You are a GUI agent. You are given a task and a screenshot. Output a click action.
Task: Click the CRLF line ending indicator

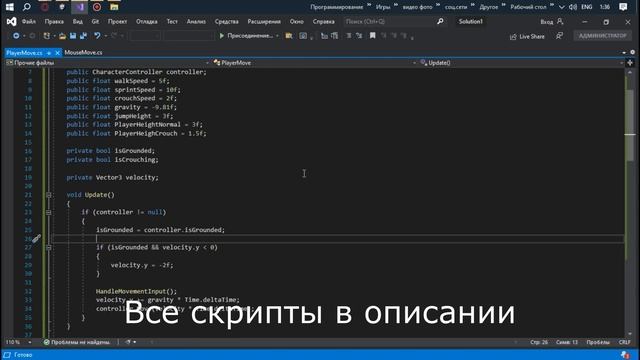(x=624, y=342)
